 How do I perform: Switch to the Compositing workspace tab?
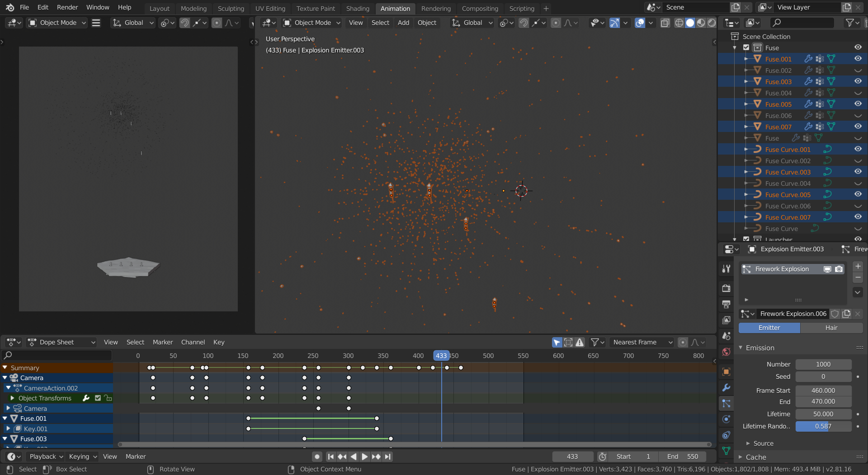coord(480,8)
